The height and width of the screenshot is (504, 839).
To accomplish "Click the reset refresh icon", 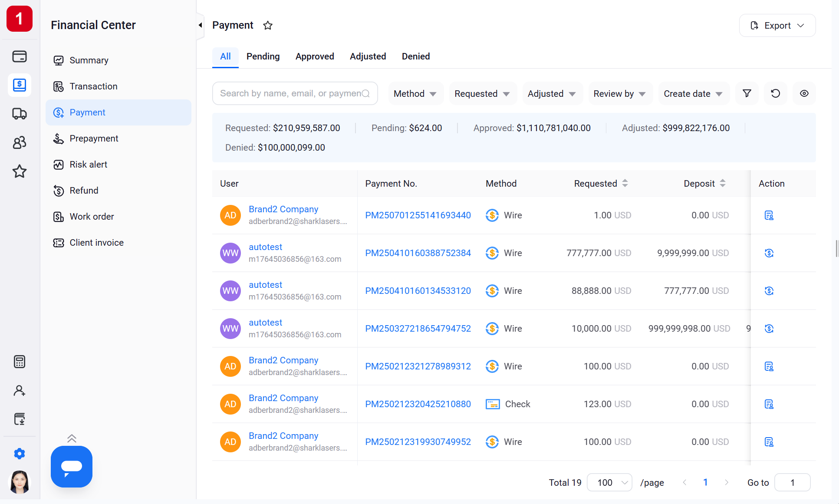I will click(x=776, y=93).
